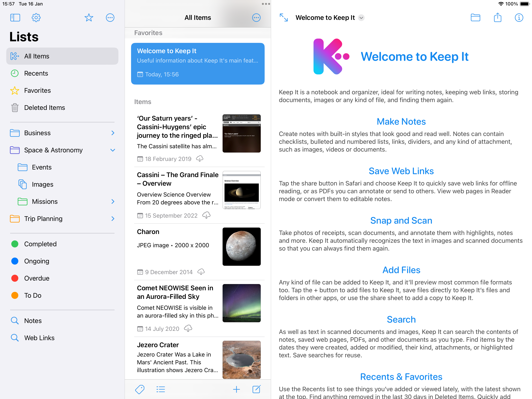Expand the Trip Planning chevron
Image resolution: width=532 pixels, height=399 pixels.
tap(113, 219)
